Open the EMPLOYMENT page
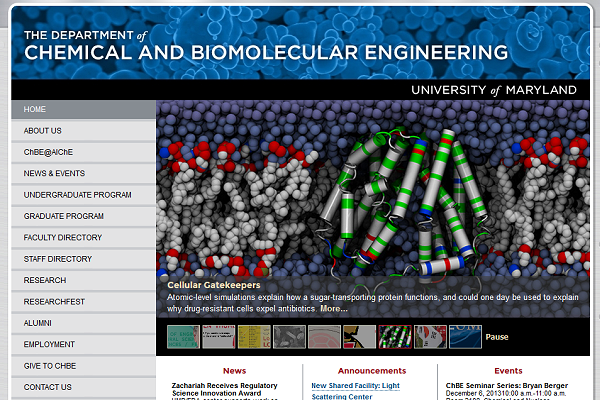Image resolution: width=600 pixels, height=400 pixels. point(83,344)
